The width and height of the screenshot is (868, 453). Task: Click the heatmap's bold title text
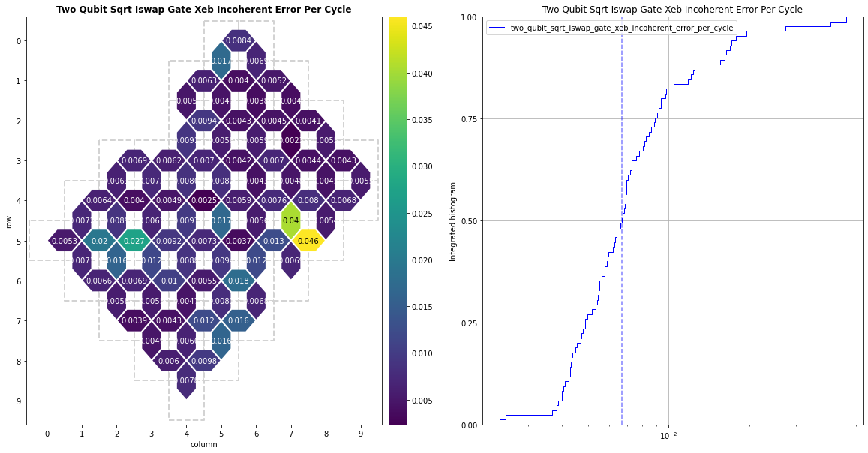point(204,9)
